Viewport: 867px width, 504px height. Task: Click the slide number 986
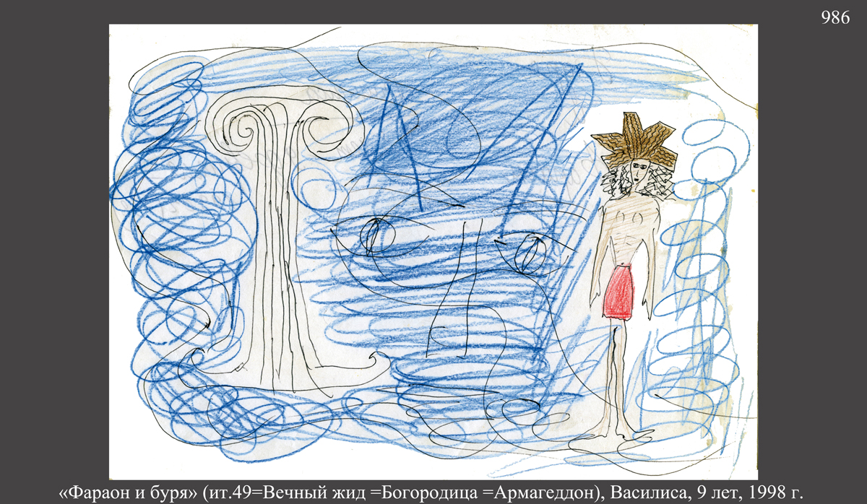(x=835, y=19)
